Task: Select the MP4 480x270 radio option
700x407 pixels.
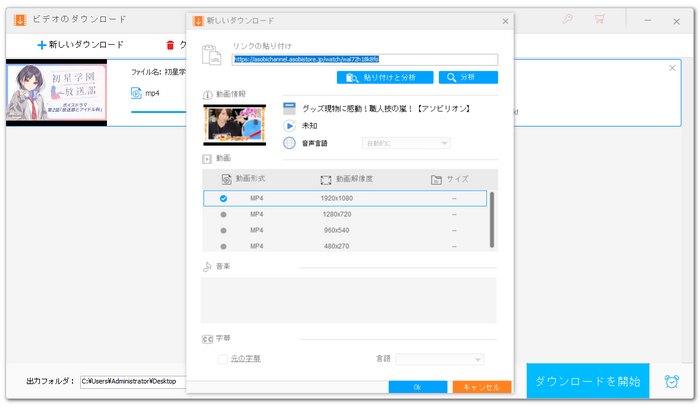Action: 223,246
